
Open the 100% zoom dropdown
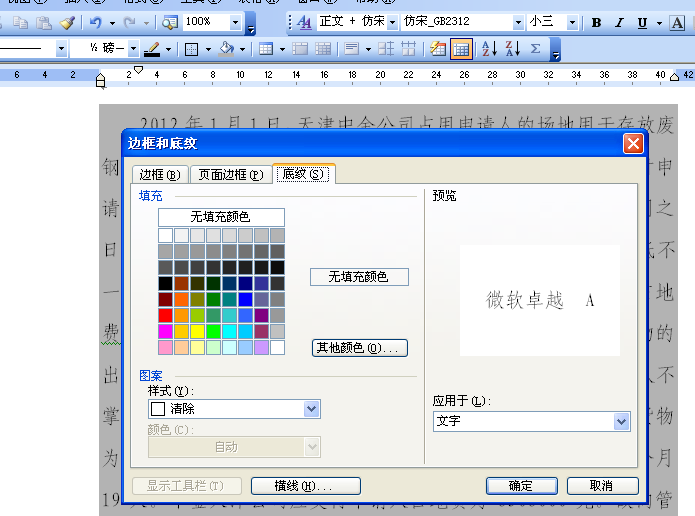(235, 22)
